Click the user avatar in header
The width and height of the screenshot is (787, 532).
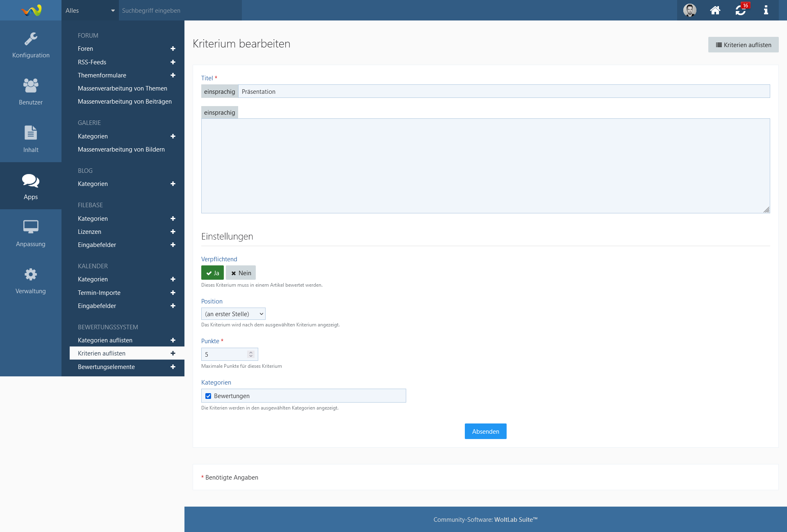point(689,10)
